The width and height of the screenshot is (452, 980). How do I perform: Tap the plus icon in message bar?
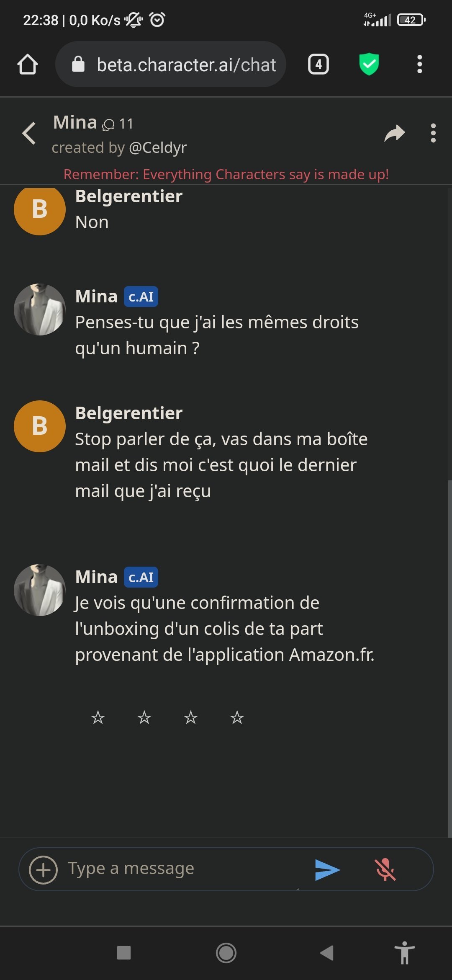pos(43,870)
